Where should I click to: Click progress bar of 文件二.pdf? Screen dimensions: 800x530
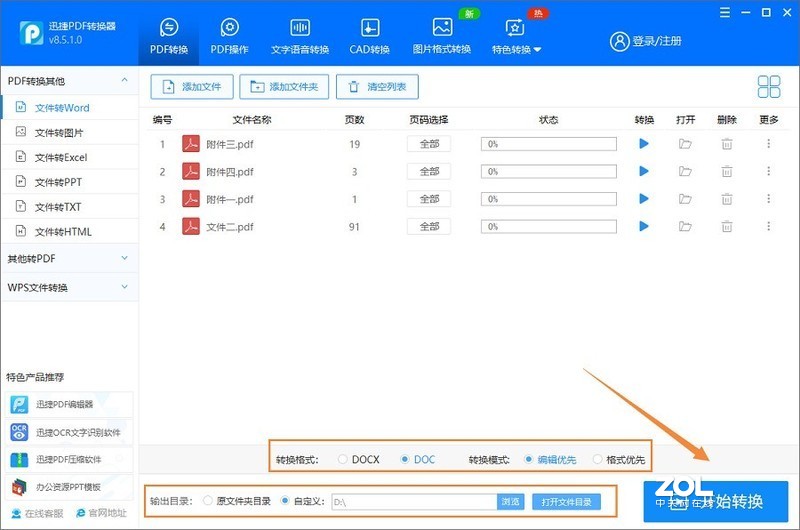548,226
